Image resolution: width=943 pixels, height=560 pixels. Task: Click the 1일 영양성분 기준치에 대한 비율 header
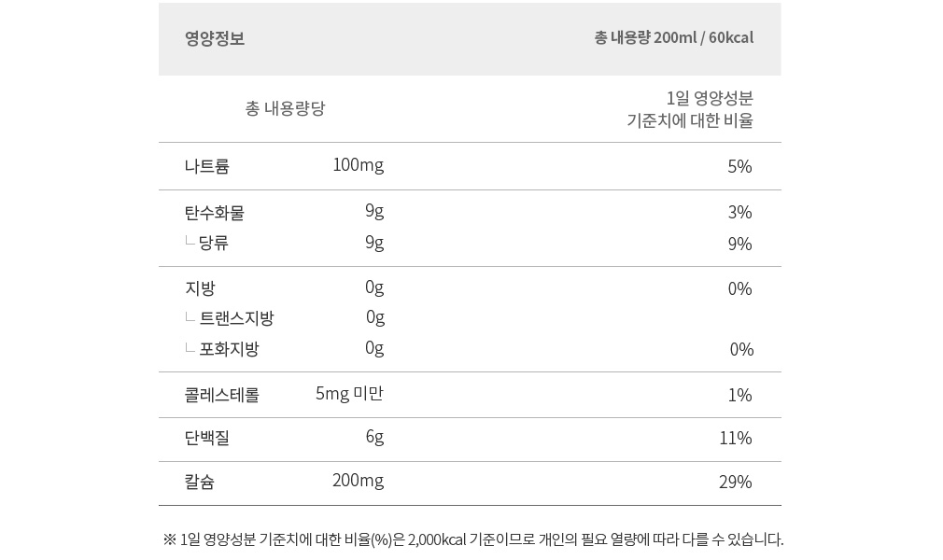coord(690,109)
